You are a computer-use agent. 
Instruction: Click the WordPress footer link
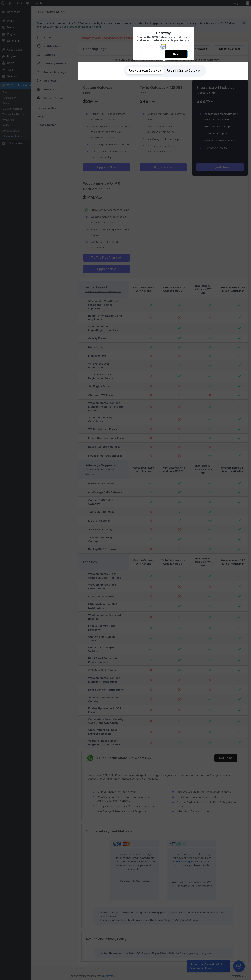(x=108, y=976)
